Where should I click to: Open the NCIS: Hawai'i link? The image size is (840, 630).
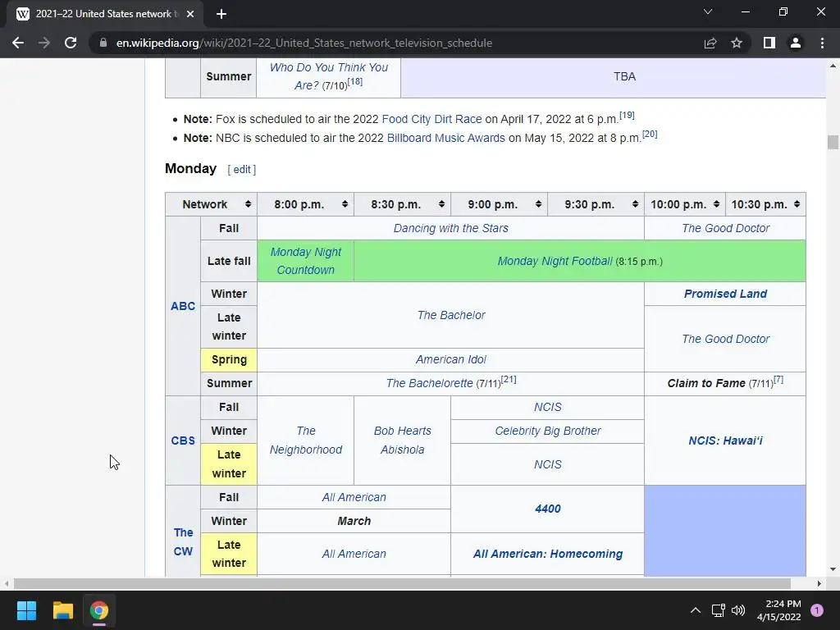[x=725, y=441]
